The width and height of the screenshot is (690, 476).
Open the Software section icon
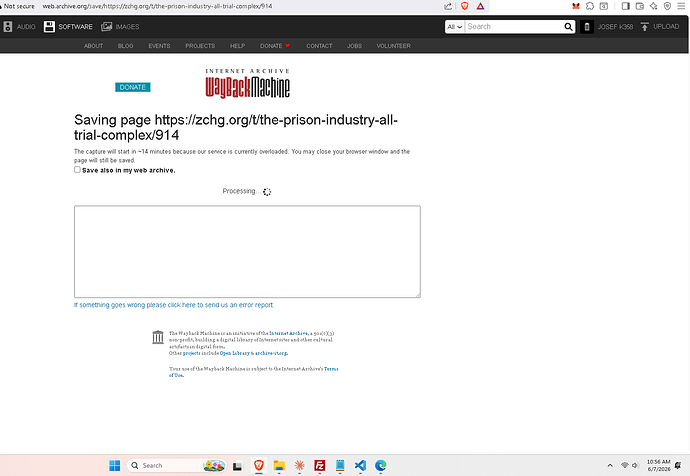tap(49, 27)
